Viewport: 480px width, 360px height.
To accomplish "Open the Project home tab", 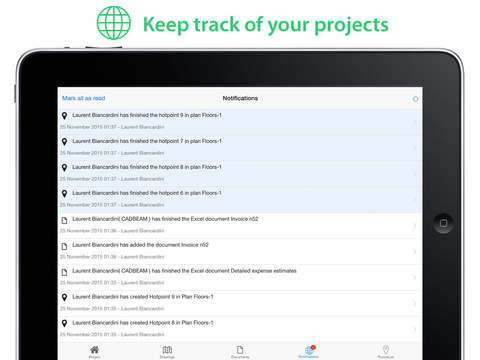I will point(95,352).
